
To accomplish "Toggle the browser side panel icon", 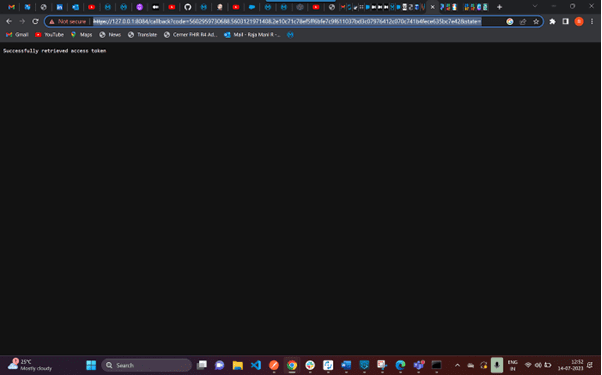I will [566, 21].
